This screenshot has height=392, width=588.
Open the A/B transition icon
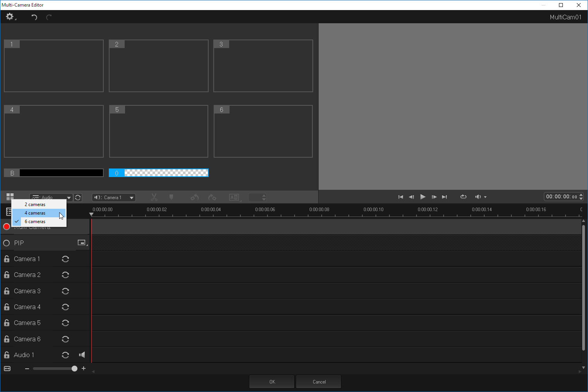pos(235,197)
